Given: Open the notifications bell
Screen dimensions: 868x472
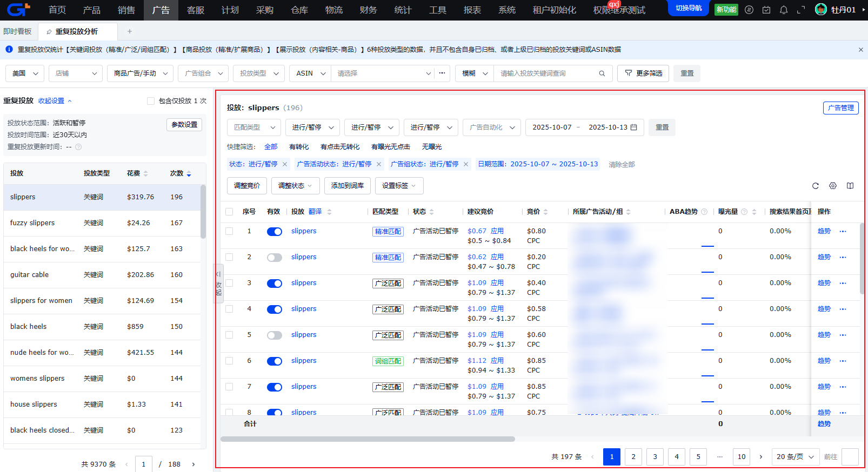Looking at the screenshot, I should [x=784, y=10].
